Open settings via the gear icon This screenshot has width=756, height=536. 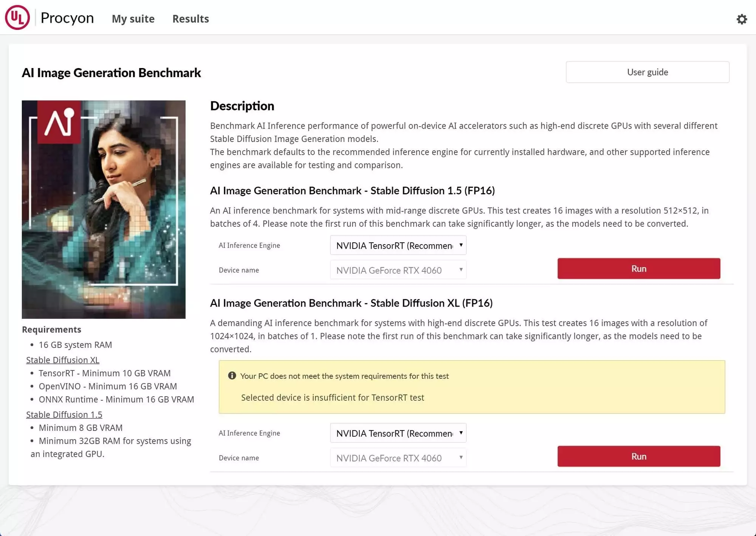(742, 19)
